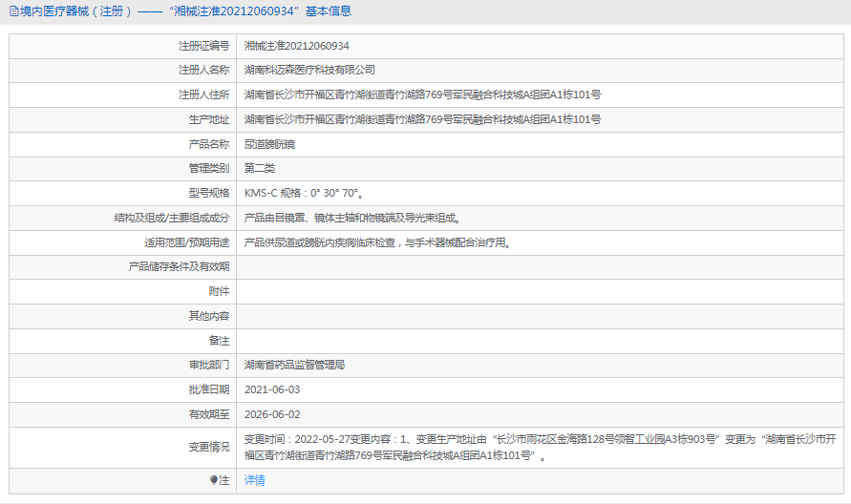Click the 批准日期 row label

click(209, 389)
